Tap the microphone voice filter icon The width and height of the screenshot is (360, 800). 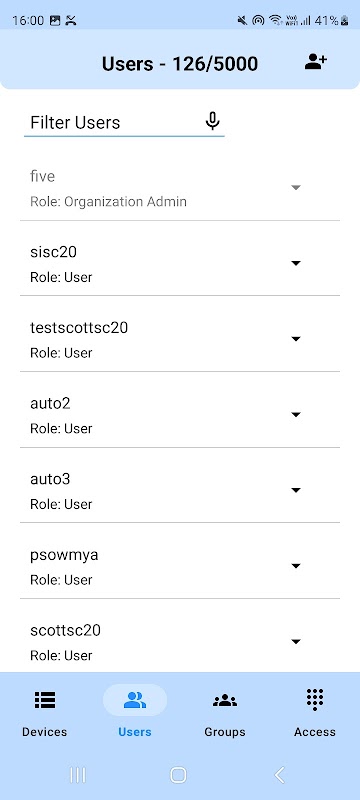[213, 121]
